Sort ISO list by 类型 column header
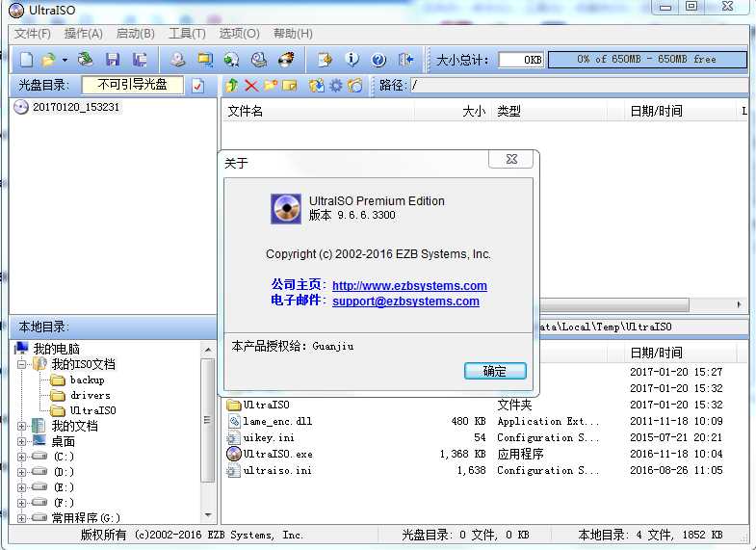 coord(550,112)
